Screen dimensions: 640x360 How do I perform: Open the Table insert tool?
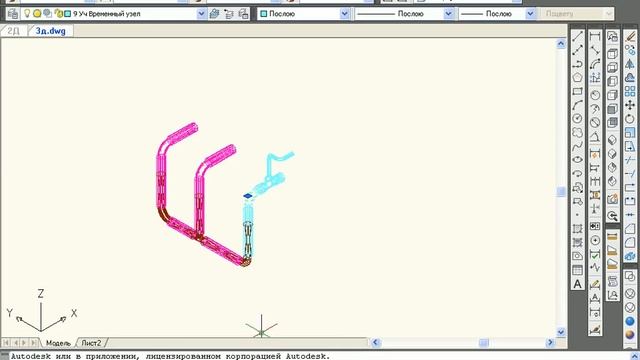(577, 270)
